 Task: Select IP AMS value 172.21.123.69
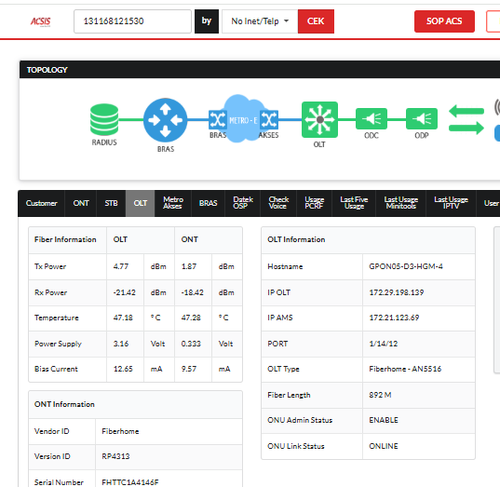[394, 318]
